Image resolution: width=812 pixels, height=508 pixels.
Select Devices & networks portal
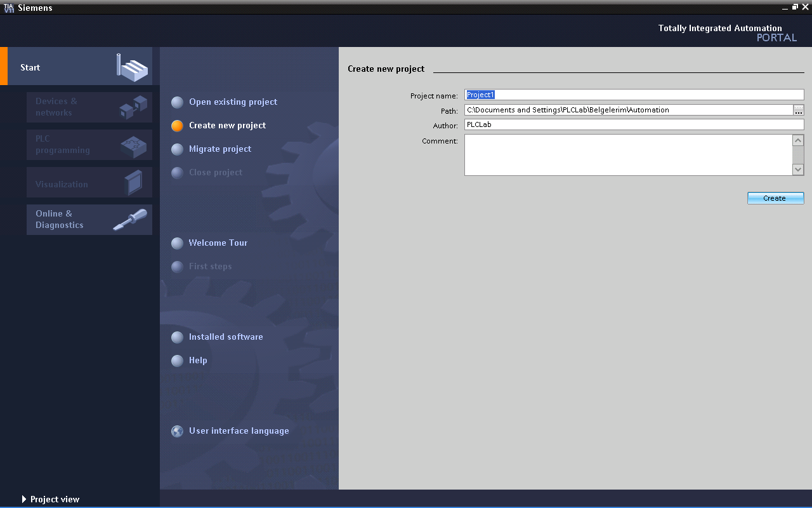(x=89, y=107)
